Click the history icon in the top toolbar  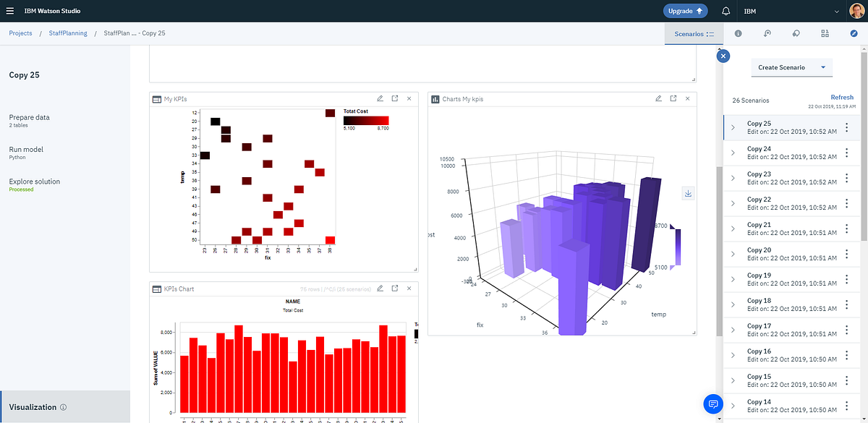pyautogui.click(x=767, y=33)
